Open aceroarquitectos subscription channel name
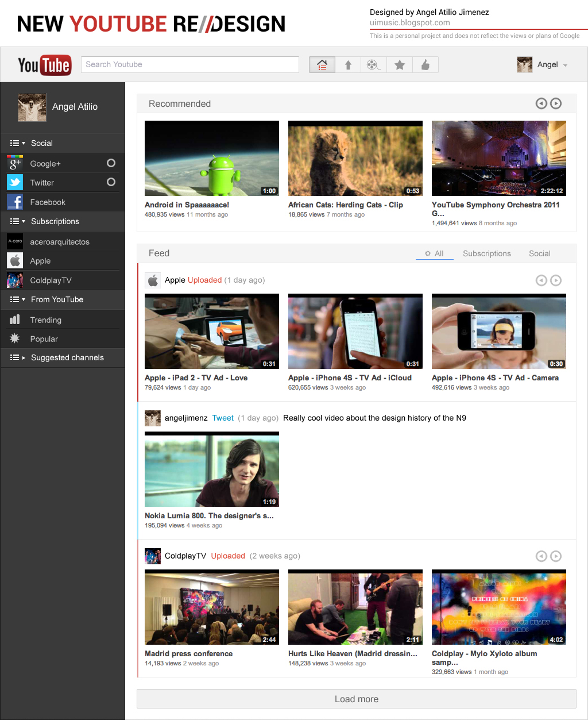This screenshot has height=720, width=588. [x=60, y=242]
